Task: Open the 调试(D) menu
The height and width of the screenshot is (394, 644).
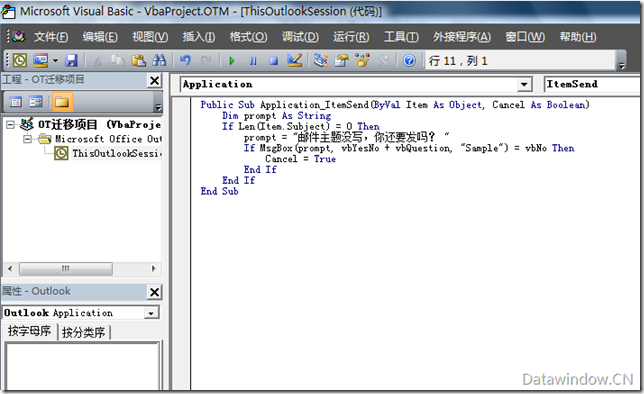Action: pos(300,37)
